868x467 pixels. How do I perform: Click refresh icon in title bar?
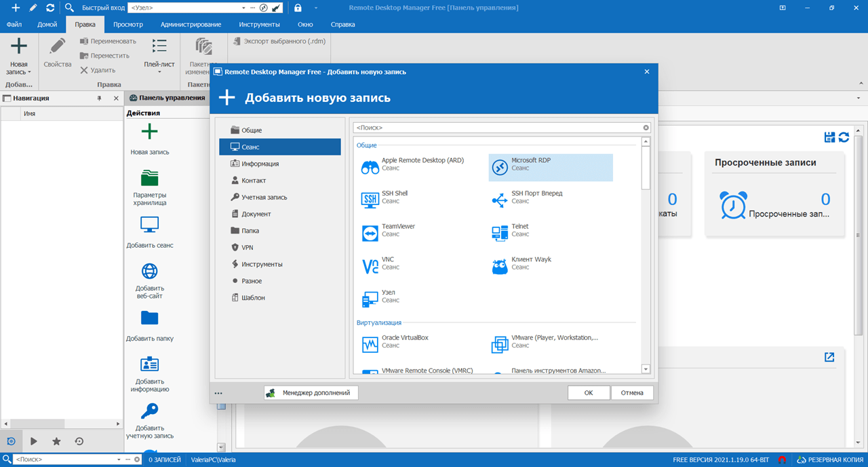point(50,7)
